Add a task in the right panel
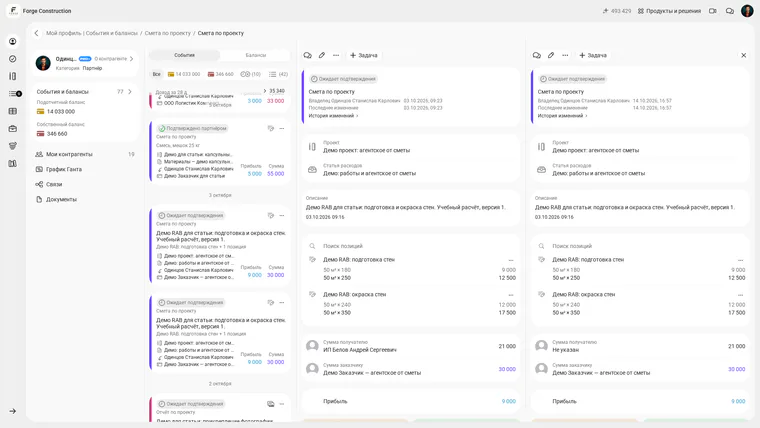Viewport: 760px width, 428px height. [593, 55]
